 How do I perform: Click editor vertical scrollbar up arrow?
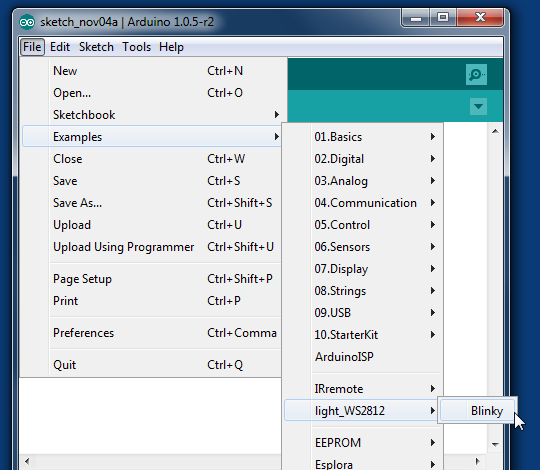[495, 131]
